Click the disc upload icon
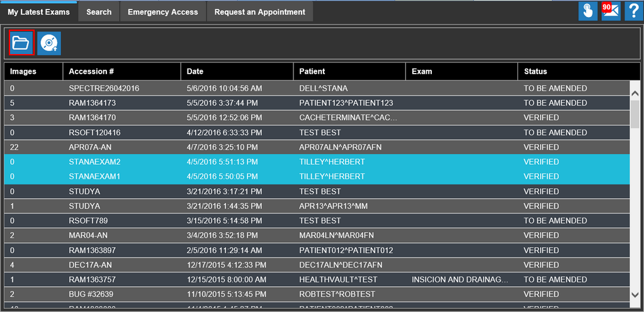The height and width of the screenshot is (312, 644). pos(49,43)
